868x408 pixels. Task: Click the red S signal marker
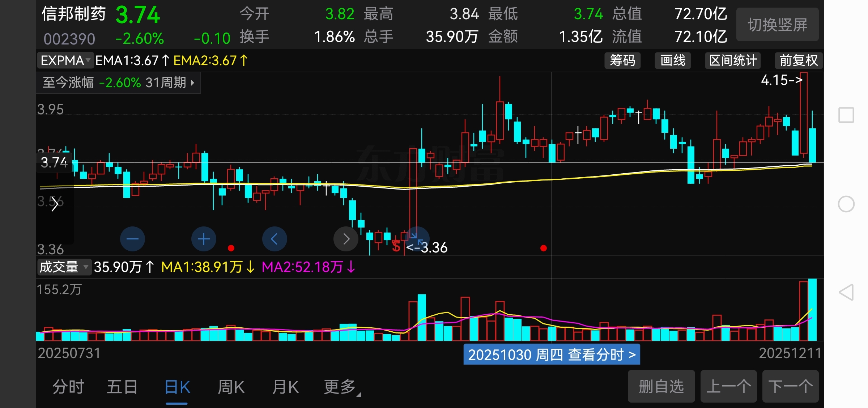396,247
